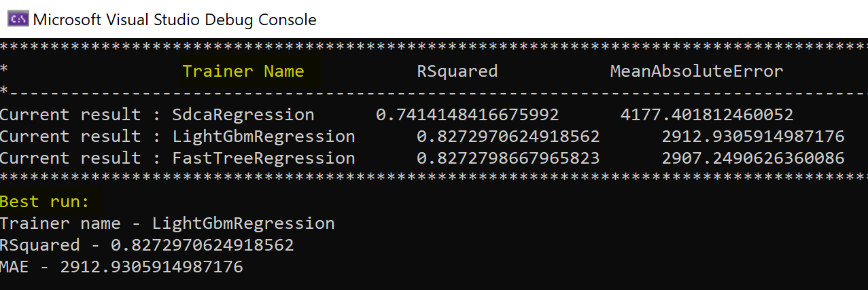The width and height of the screenshot is (868, 290).
Task: Click RSquared value 0.8272798667965823
Action: (508, 158)
